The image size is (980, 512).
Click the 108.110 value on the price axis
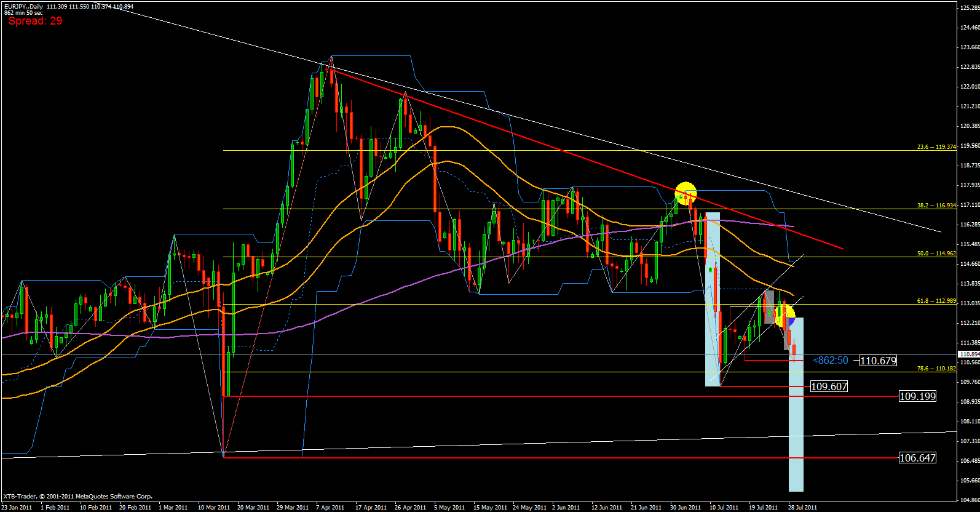[970, 422]
